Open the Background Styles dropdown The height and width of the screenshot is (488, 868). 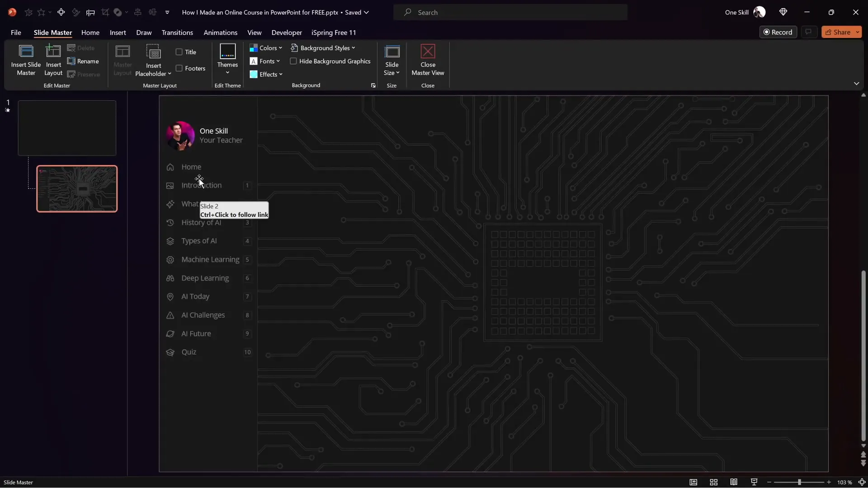[x=323, y=48]
